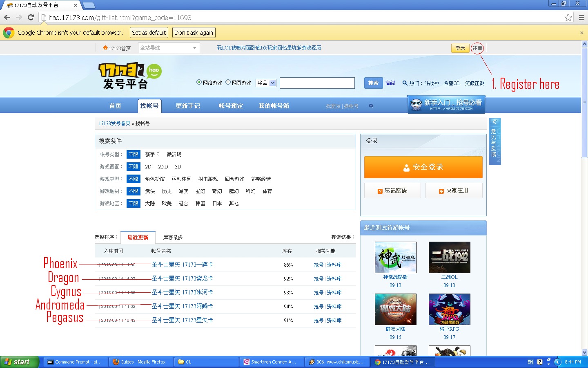This screenshot has width=588, height=368.
Task: Switch to Guides Mozilla Firefox taskbar item
Action: tap(141, 362)
